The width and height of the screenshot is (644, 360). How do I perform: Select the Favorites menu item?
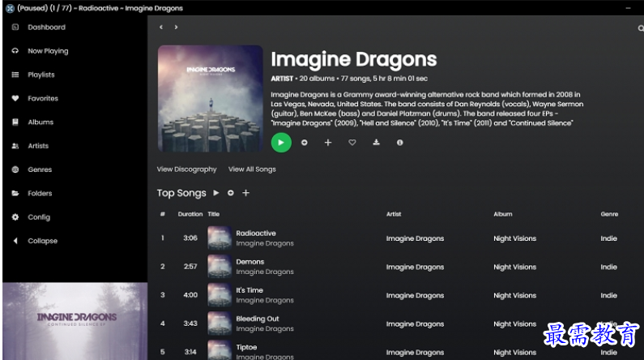[x=43, y=98]
